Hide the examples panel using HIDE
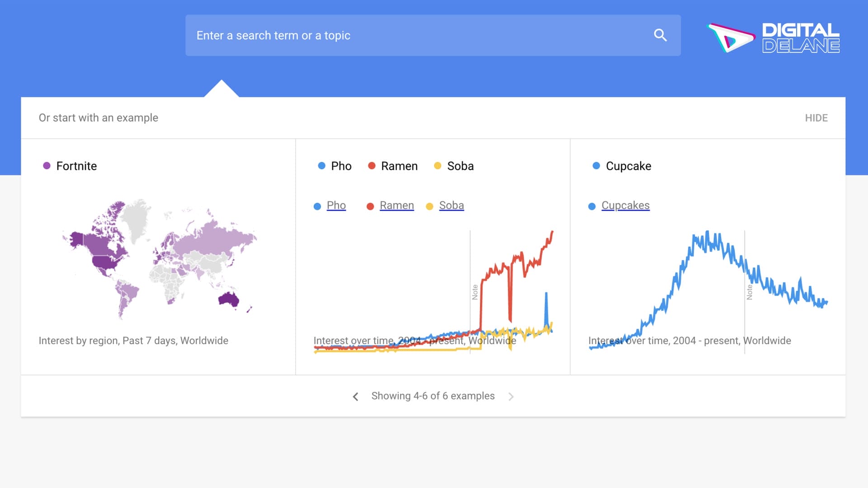 pos(816,117)
